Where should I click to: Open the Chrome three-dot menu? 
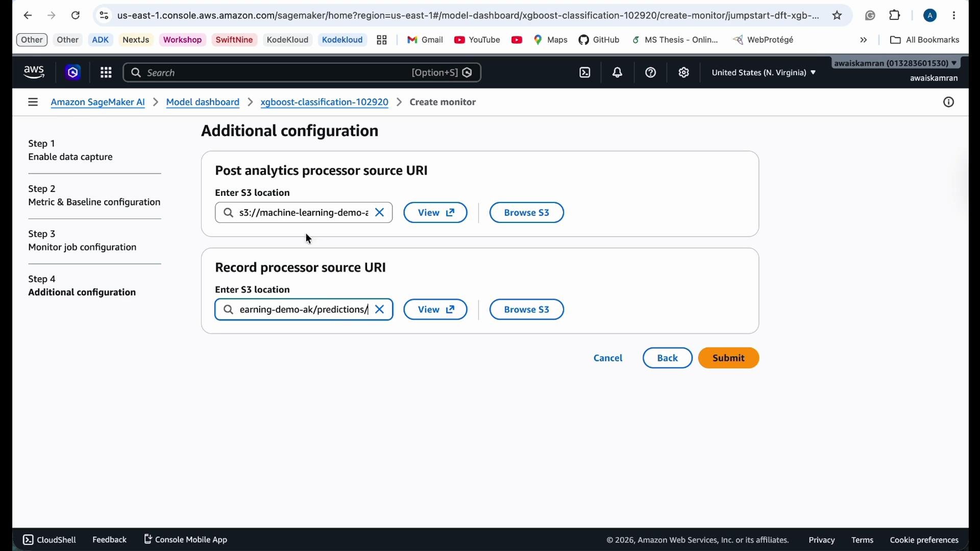tap(954, 16)
